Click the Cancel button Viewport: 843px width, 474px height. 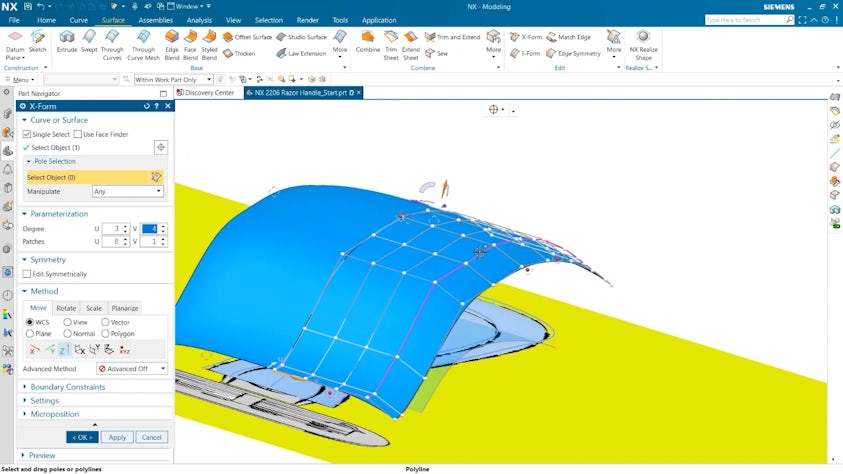tap(152, 437)
